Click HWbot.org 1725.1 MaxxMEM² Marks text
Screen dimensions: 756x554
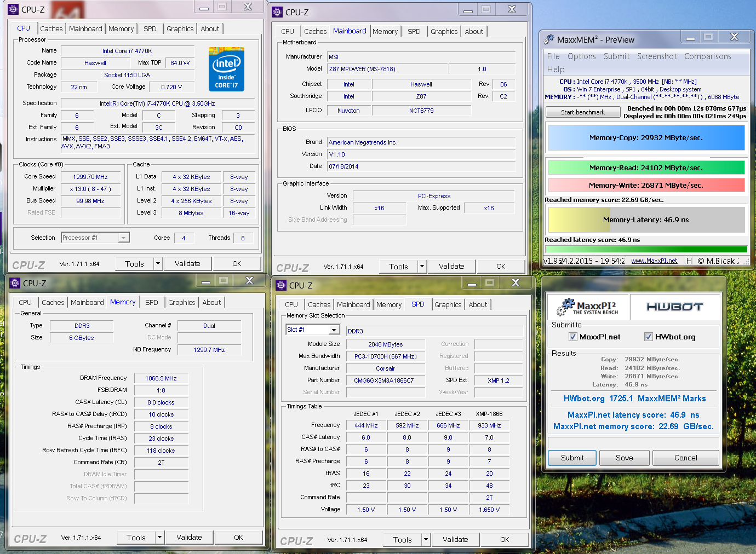tap(634, 399)
